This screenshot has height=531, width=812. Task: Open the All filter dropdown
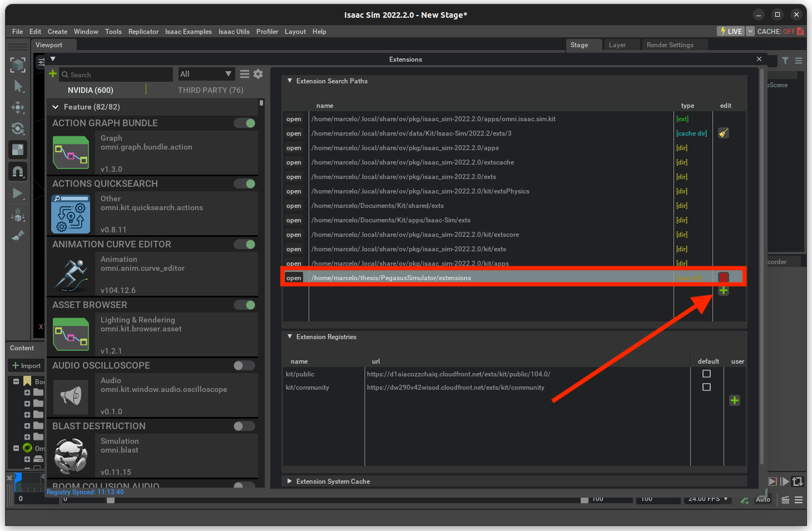(x=206, y=74)
